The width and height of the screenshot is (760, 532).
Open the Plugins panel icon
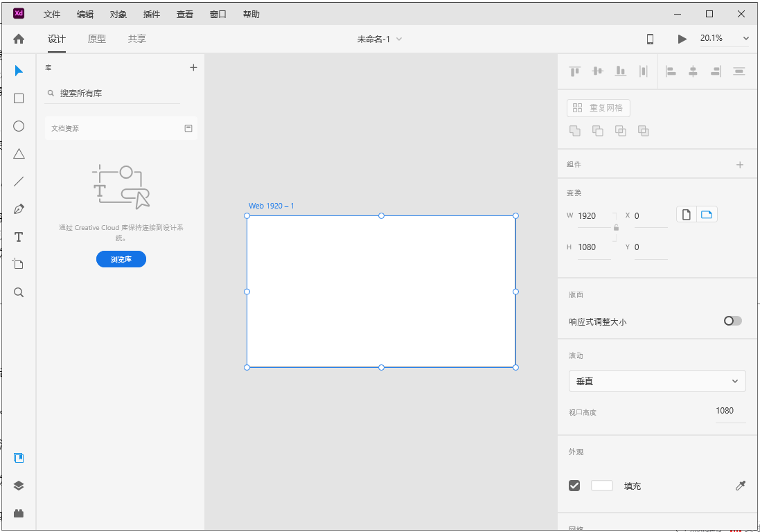(19, 513)
